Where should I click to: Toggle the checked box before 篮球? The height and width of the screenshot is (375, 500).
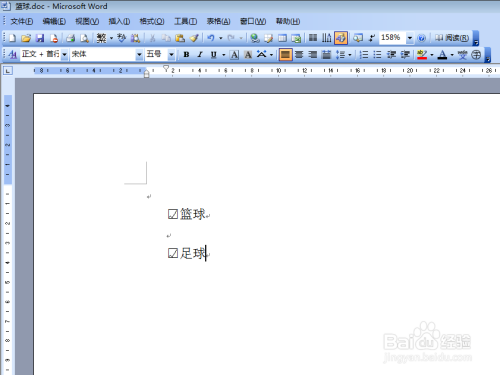(173, 214)
